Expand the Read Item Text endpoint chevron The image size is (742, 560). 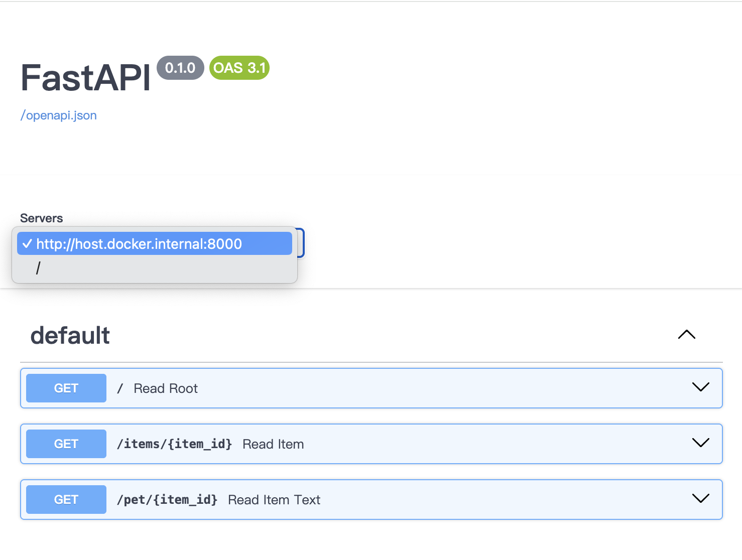[700, 499]
